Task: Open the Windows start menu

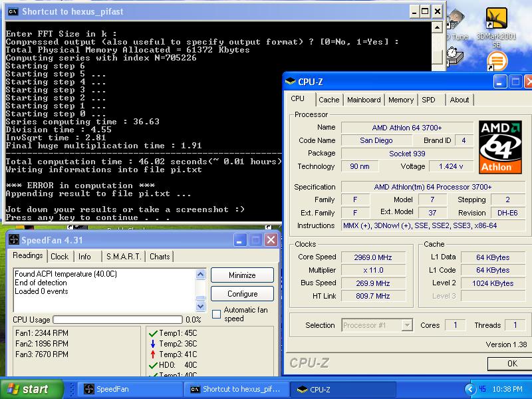Action: (x=32, y=389)
